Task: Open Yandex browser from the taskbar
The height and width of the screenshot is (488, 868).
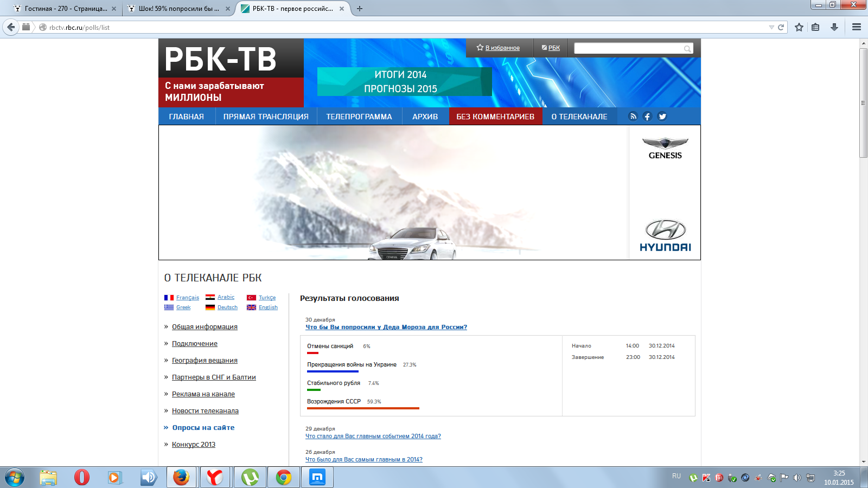Action: tap(215, 478)
